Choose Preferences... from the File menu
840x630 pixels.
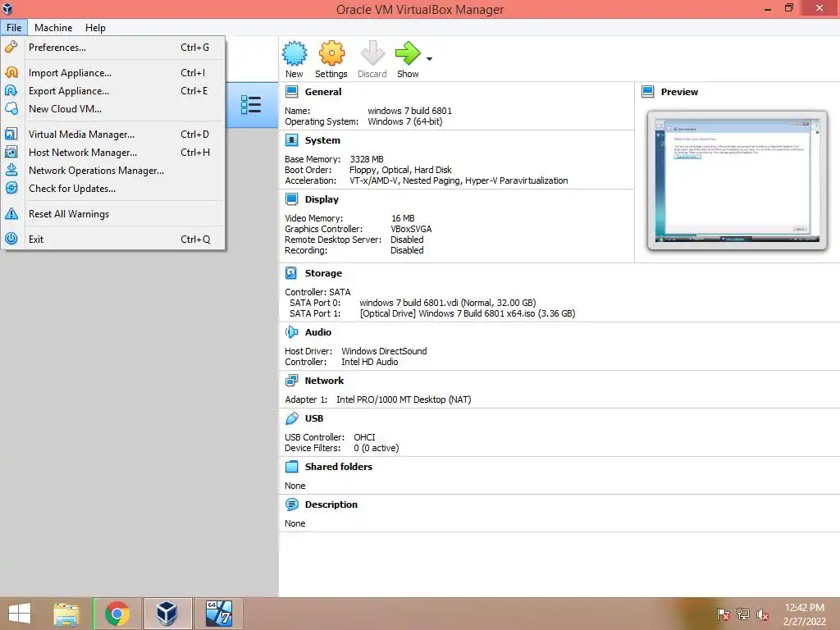[x=113, y=47]
